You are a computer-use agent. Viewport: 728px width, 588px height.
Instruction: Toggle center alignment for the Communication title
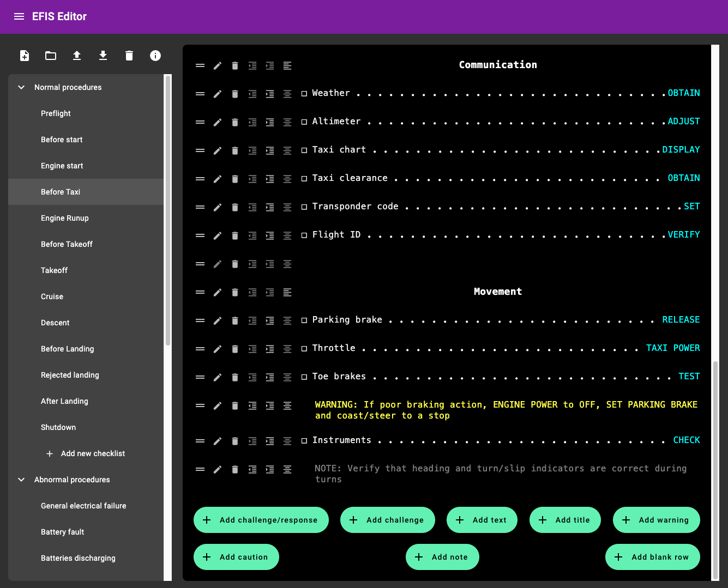point(287,65)
